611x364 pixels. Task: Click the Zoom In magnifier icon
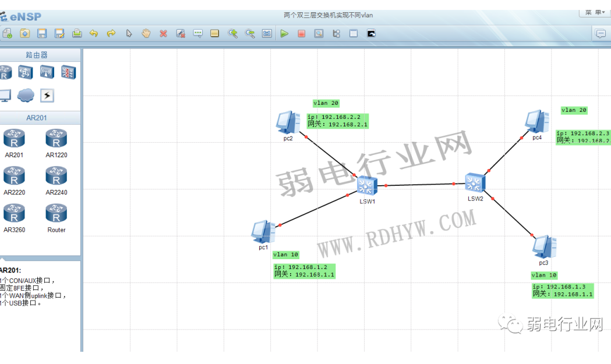[232, 34]
